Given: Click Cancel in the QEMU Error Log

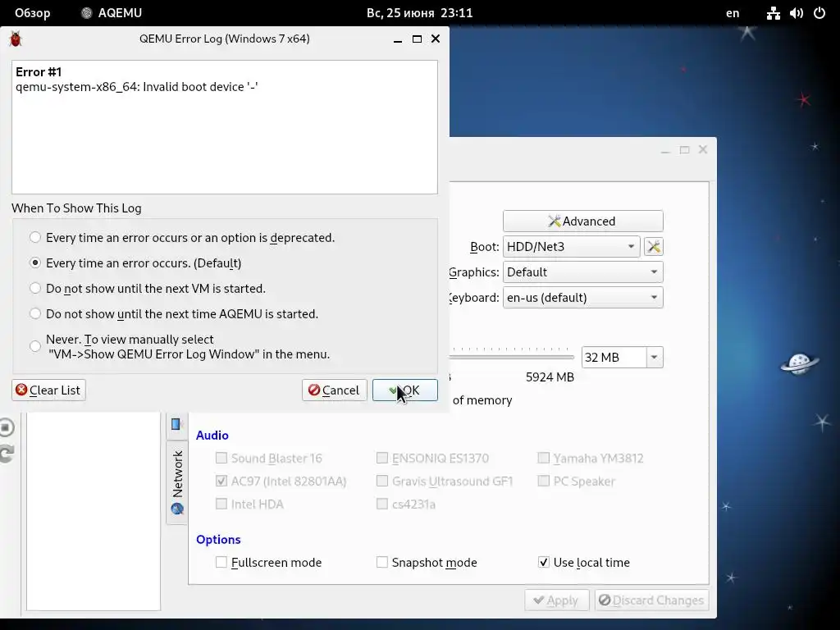Looking at the screenshot, I should click(x=335, y=390).
